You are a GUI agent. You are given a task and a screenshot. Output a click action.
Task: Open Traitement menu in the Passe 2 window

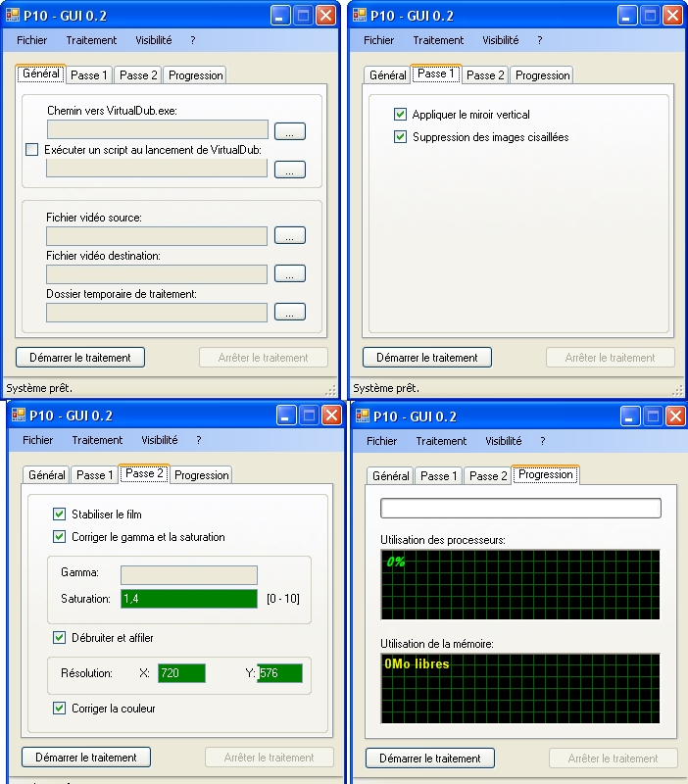(x=97, y=440)
